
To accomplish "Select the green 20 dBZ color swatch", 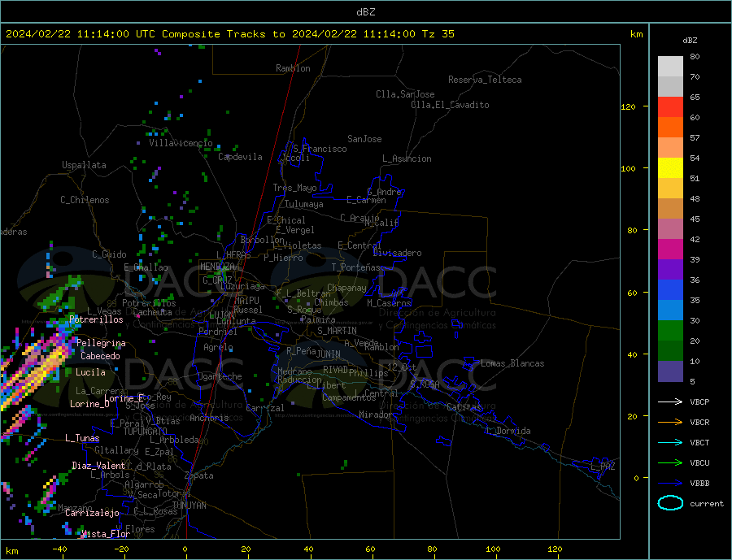I will point(670,331).
